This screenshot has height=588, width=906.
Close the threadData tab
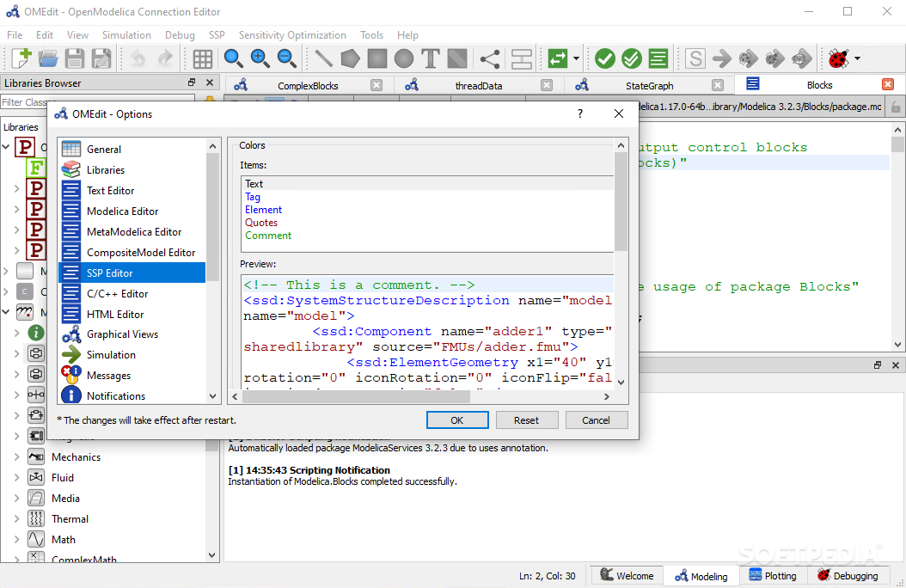point(547,85)
